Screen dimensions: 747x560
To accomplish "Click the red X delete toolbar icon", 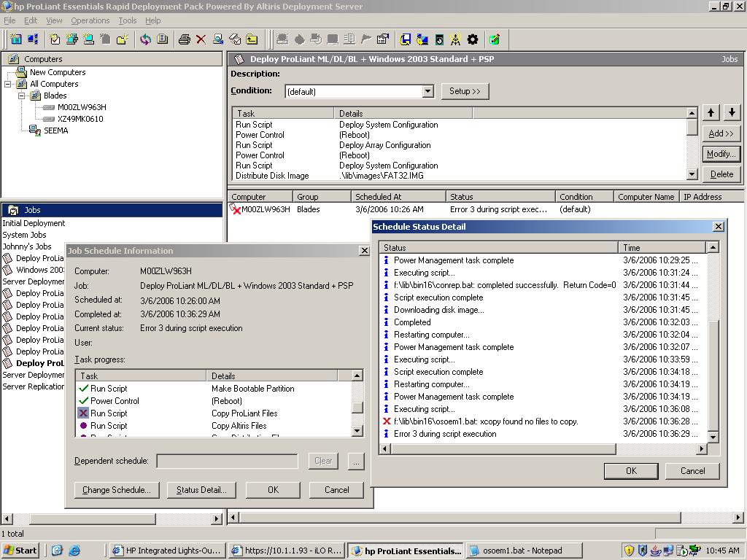I will (x=201, y=39).
